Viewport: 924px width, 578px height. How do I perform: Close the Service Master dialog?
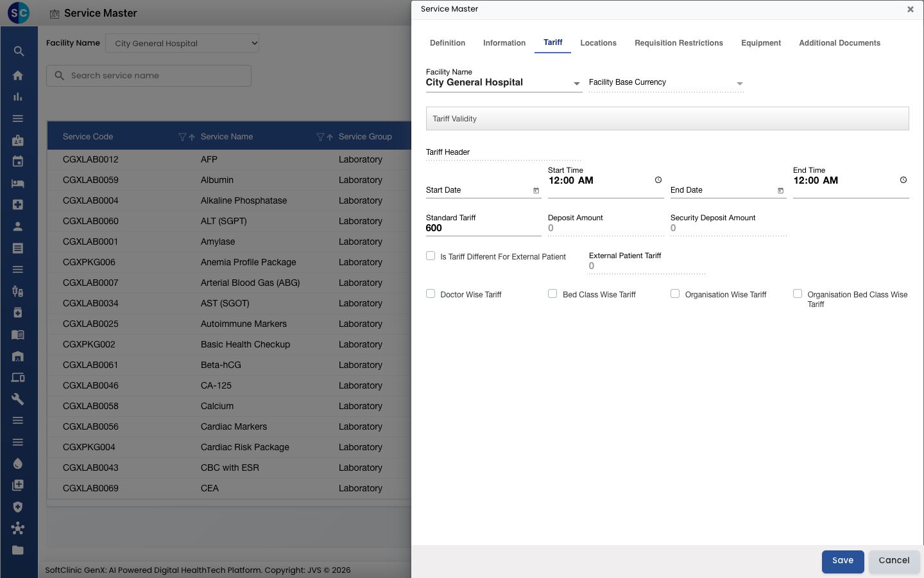tap(911, 9)
